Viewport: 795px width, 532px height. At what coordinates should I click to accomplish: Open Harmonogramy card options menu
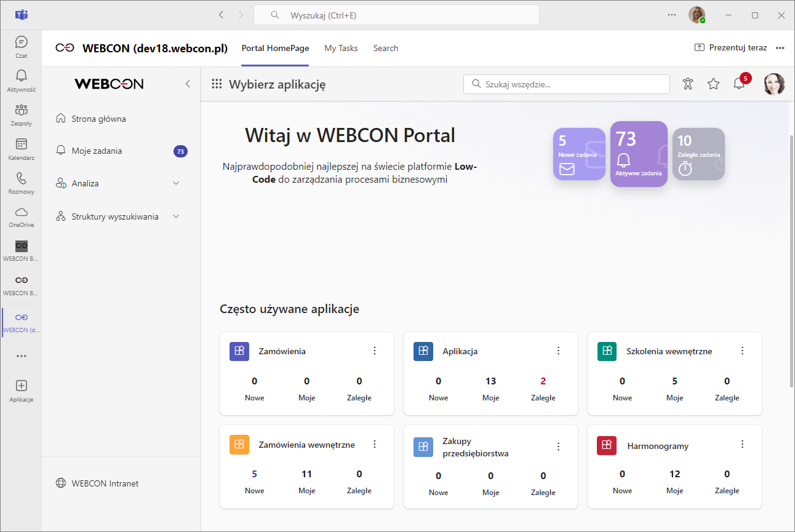(x=743, y=444)
